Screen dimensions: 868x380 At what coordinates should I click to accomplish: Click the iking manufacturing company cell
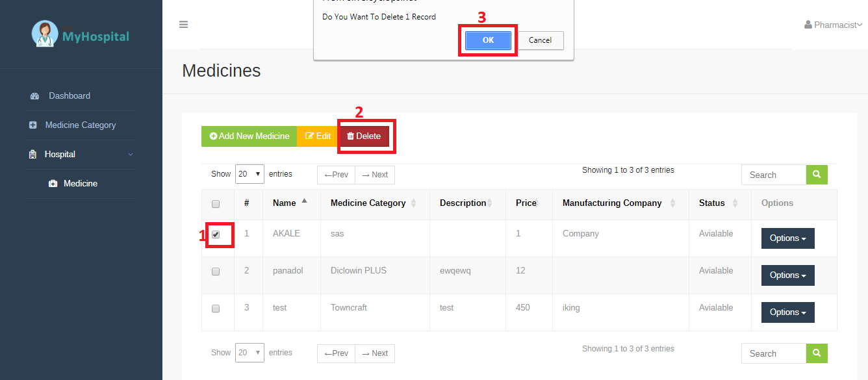point(620,312)
